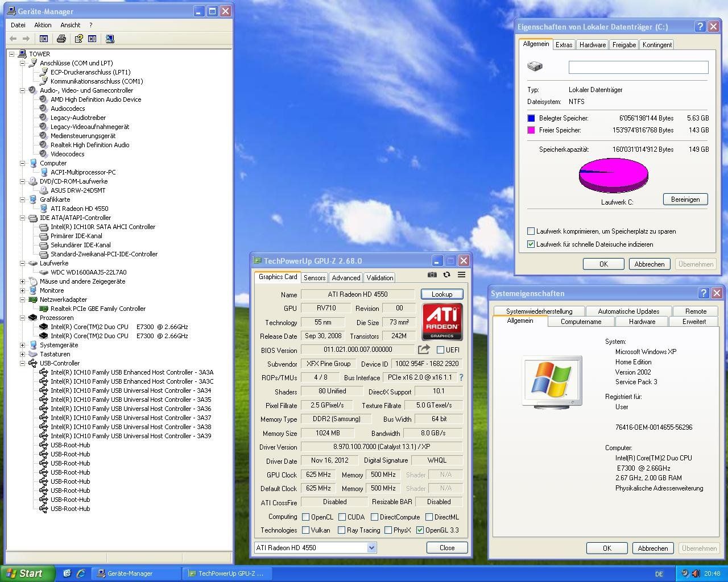The width and height of the screenshot is (728, 582).
Task: Click the drive icon in properties dialog
Action: tap(535, 66)
